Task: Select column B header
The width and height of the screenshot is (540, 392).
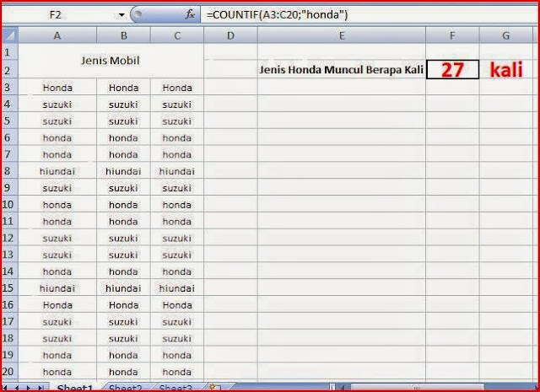Action: click(124, 35)
